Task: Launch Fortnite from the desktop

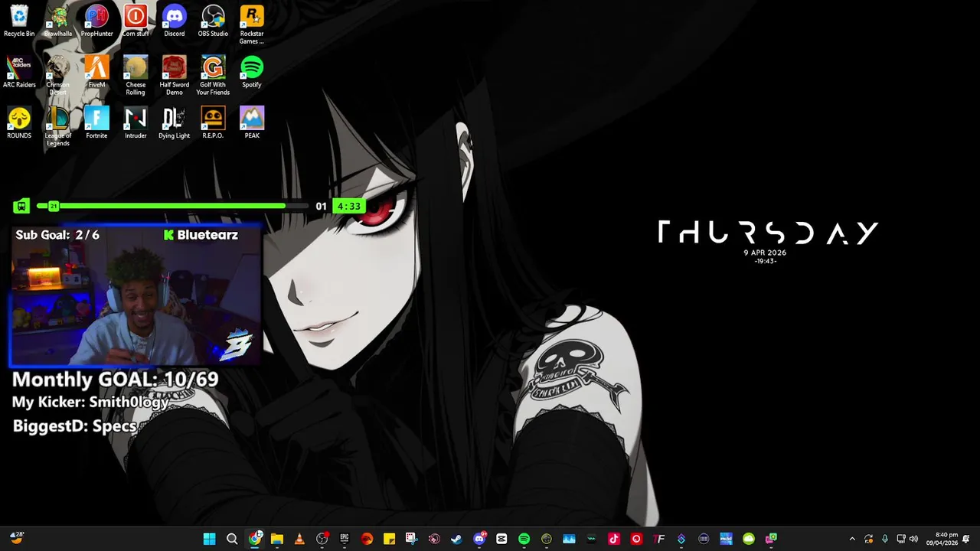Action: (x=96, y=123)
